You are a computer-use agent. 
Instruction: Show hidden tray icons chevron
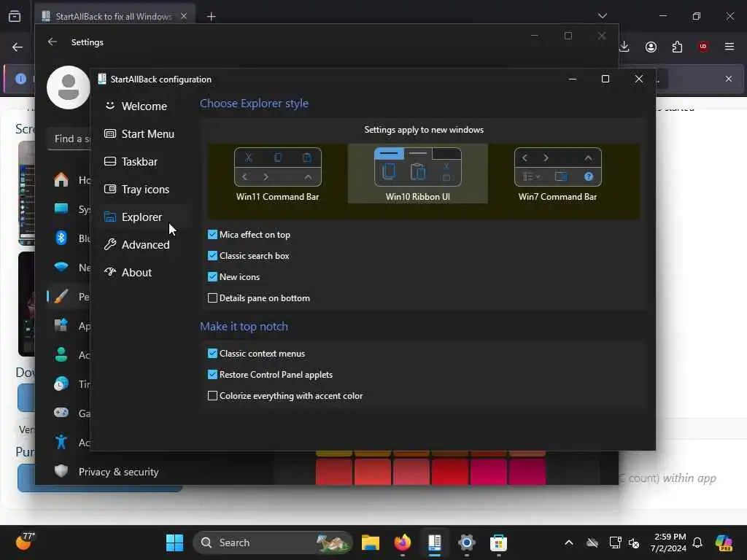click(569, 542)
